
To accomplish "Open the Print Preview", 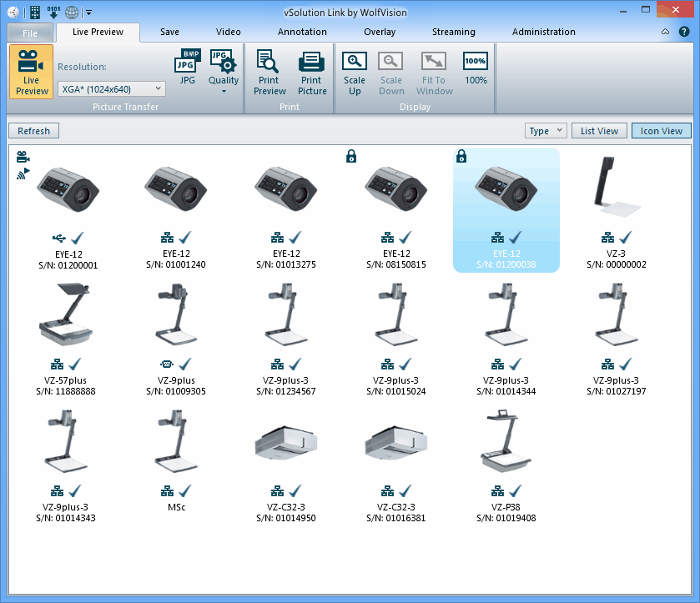I will pyautogui.click(x=269, y=73).
